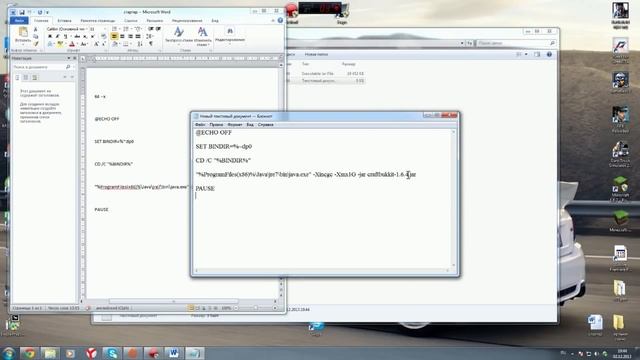Open the Windows Start button

(9, 353)
